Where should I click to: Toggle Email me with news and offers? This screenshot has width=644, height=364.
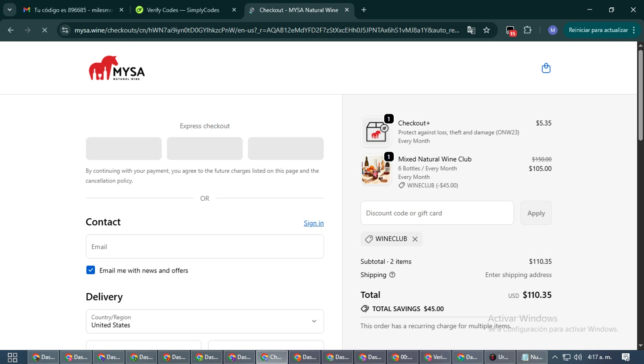coord(91,270)
